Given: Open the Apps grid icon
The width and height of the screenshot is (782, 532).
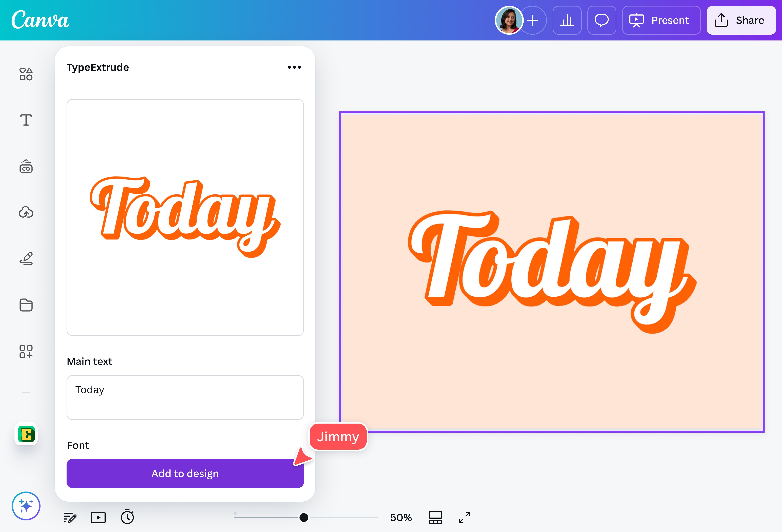Looking at the screenshot, I should pyautogui.click(x=26, y=351).
